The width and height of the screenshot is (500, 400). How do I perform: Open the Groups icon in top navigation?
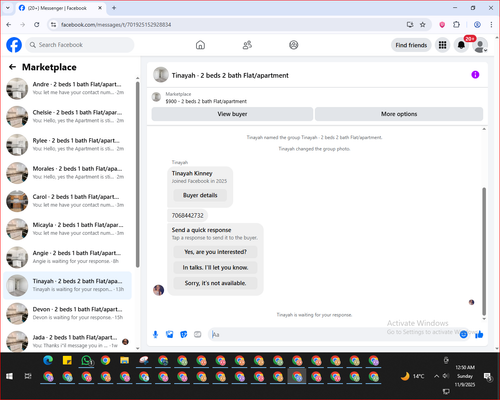[294, 45]
